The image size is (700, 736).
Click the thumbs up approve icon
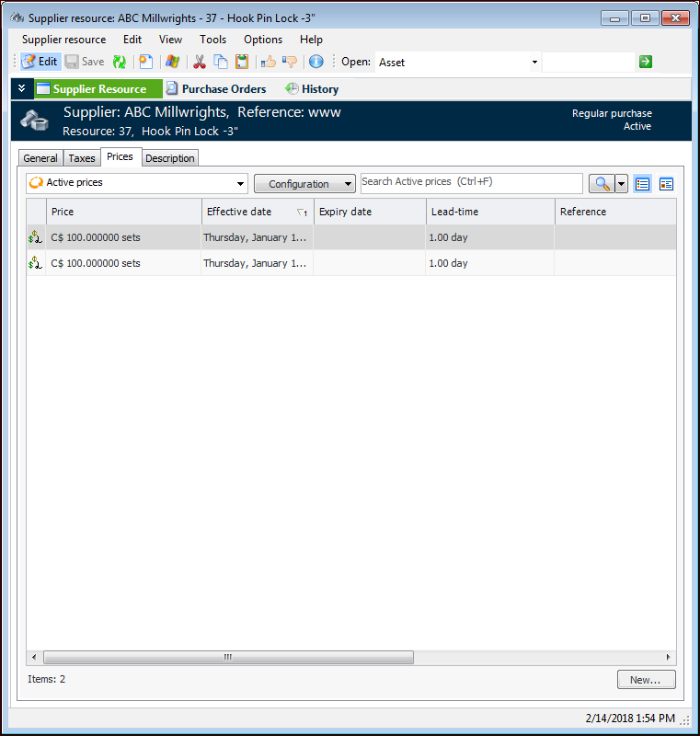pos(269,62)
